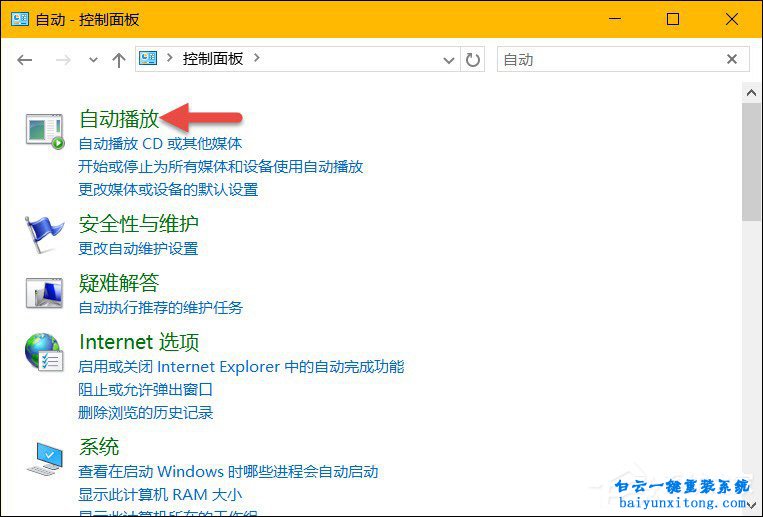Open the Troubleshooting (疑难解答) icon
The width and height of the screenshot is (763, 517).
[44, 293]
